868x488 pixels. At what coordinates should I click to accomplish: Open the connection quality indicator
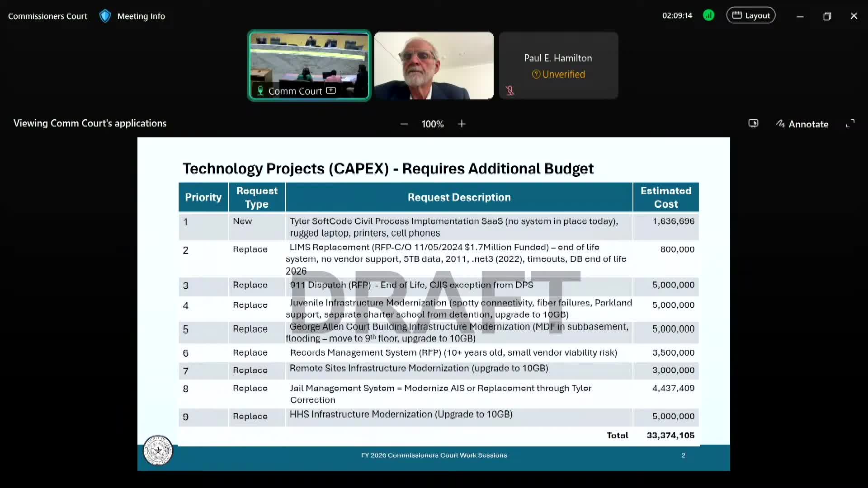click(708, 15)
